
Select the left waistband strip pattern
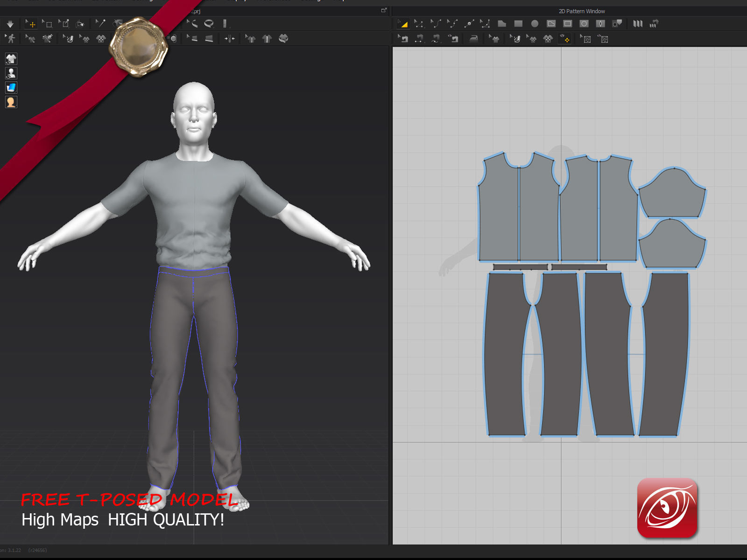click(x=520, y=267)
